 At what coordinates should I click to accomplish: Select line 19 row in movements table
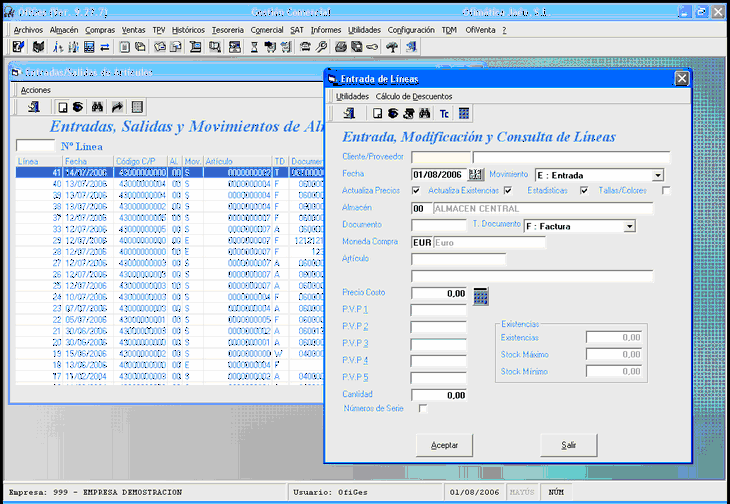pos(169,353)
